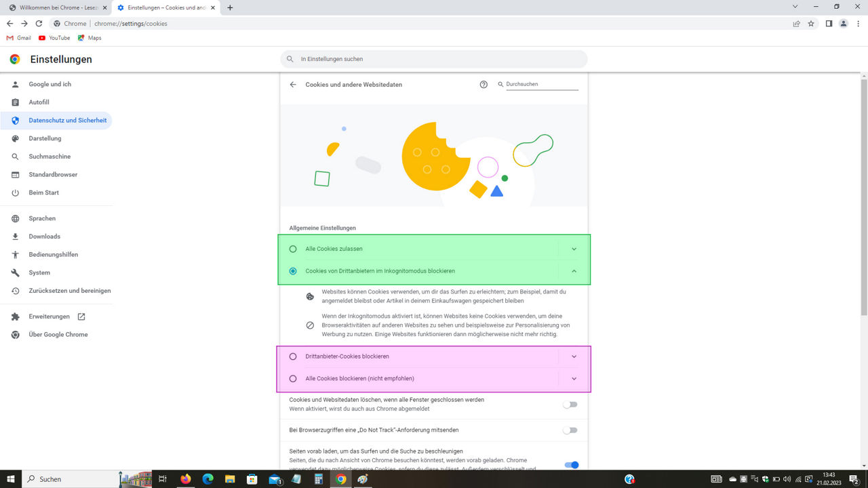The image size is (868, 488).
Task: Open the Gmail bookmark
Action: (18, 37)
